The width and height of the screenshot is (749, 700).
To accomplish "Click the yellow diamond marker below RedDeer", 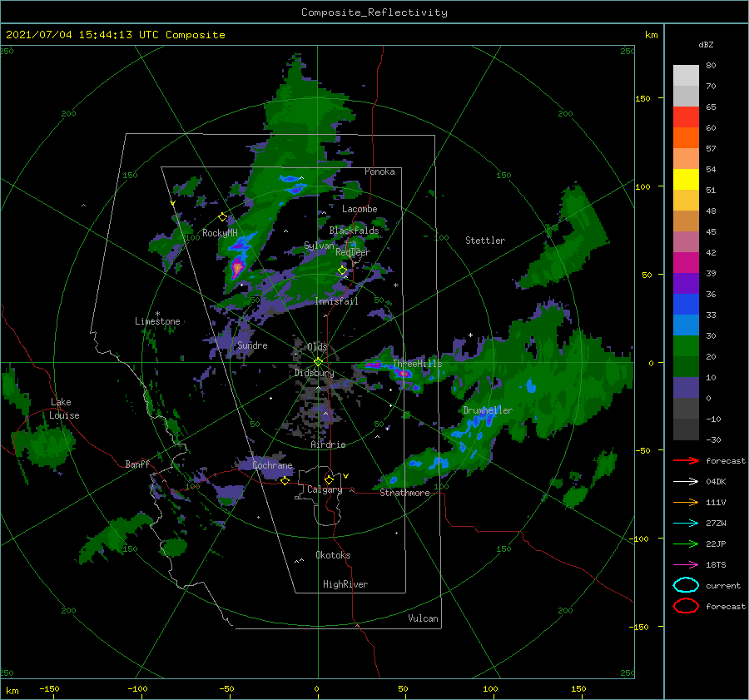I will 342,271.
